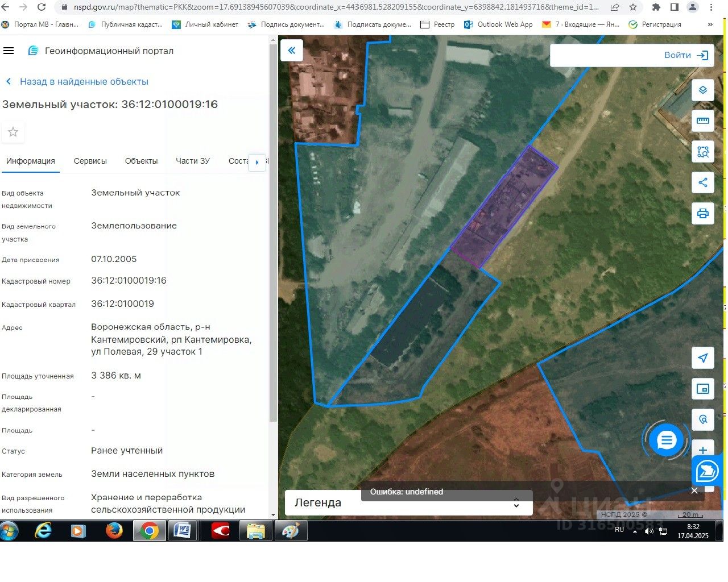The width and height of the screenshot is (728, 582).
Task: Go back via 'Назад в найденные объекты'
Action: tap(77, 81)
